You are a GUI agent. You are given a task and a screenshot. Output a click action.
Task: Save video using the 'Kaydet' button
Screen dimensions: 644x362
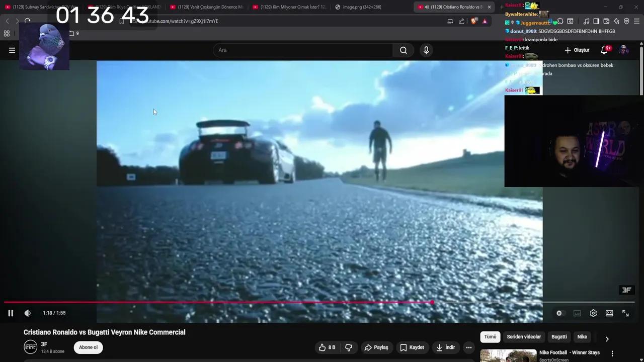point(412,347)
